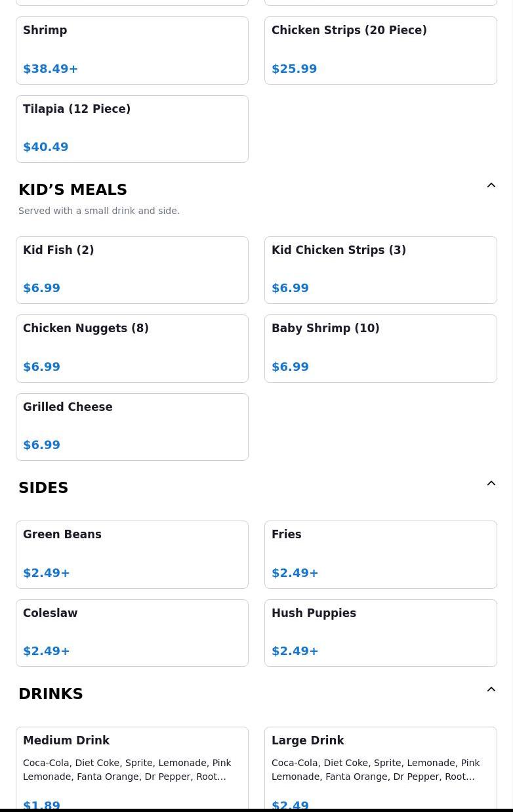Pick Kid Chicken Strips (3) meal
This screenshot has height=812, width=513.
(380, 270)
